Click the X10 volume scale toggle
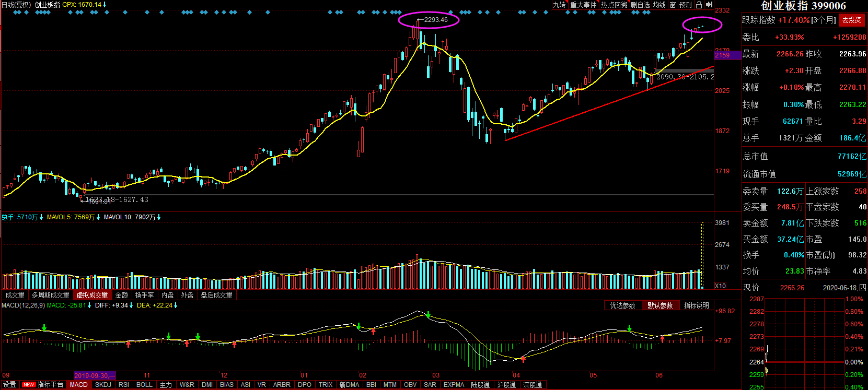The height and width of the screenshot is (390, 868). [x=721, y=286]
